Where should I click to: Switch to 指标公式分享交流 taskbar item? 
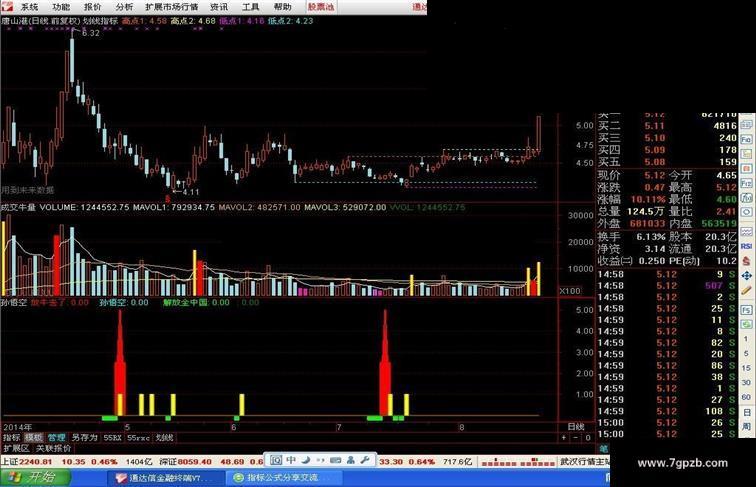click(284, 478)
